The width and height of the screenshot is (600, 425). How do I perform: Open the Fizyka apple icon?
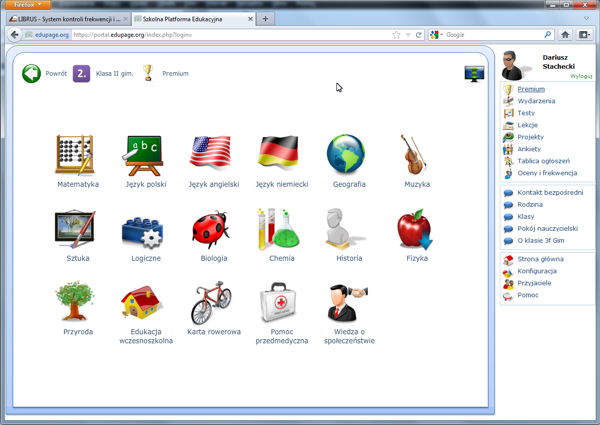(x=415, y=229)
